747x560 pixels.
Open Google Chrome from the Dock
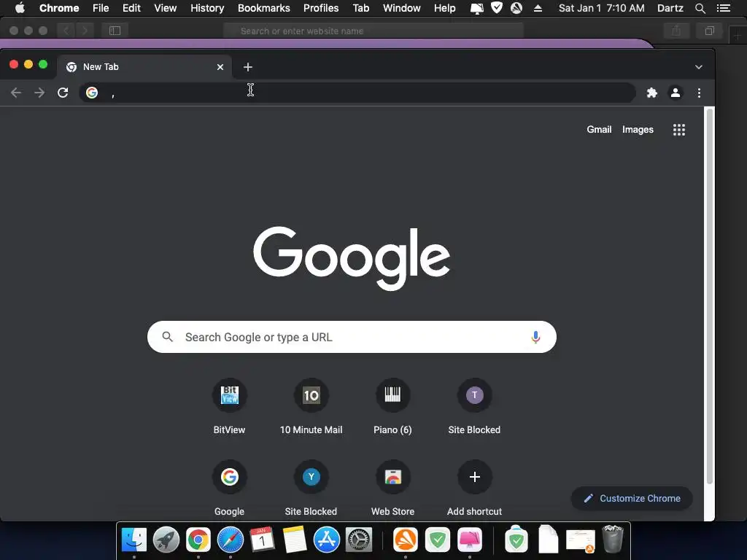click(198, 540)
